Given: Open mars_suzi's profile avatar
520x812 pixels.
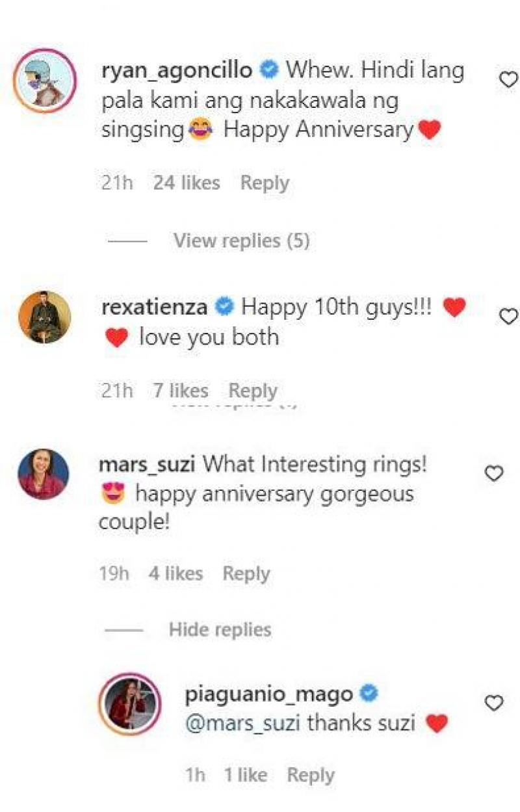Looking at the screenshot, I should pos(44,475).
